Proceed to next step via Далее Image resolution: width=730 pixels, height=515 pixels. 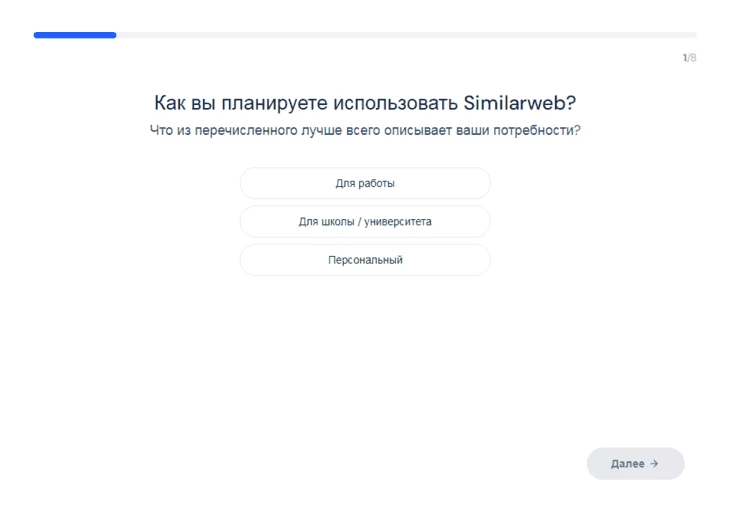(635, 463)
